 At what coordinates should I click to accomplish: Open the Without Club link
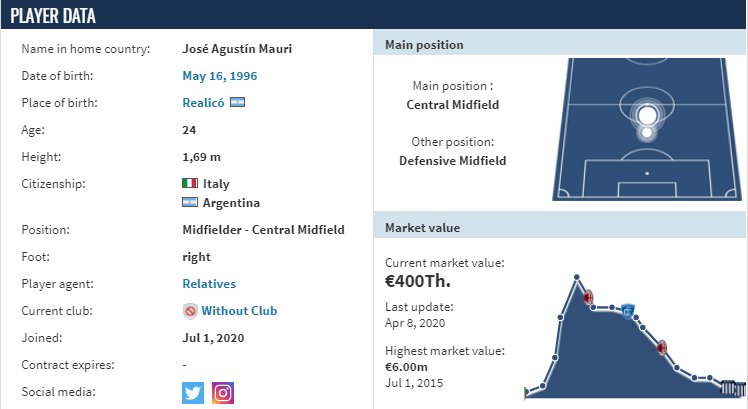(x=239, y=311)
